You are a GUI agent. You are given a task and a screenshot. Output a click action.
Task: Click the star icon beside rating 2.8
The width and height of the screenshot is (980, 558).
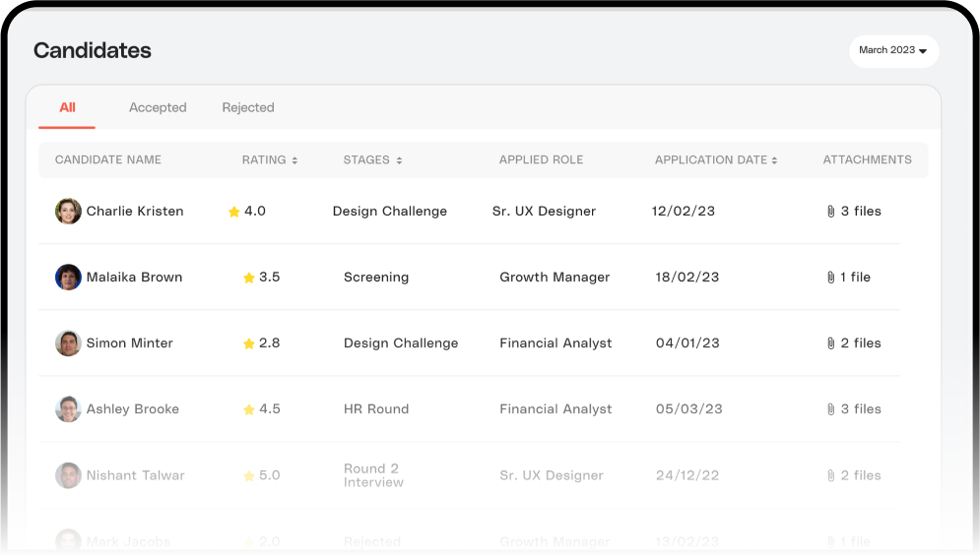249,343
